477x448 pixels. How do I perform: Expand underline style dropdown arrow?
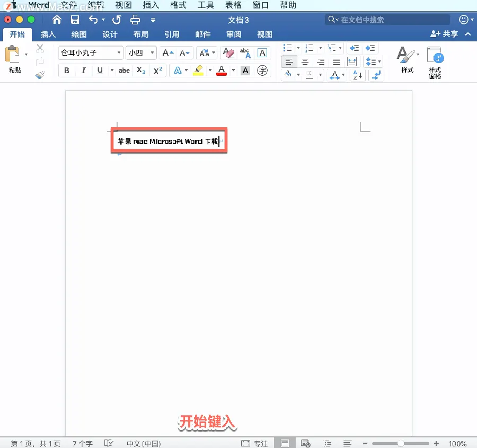[x=112, y=71]
